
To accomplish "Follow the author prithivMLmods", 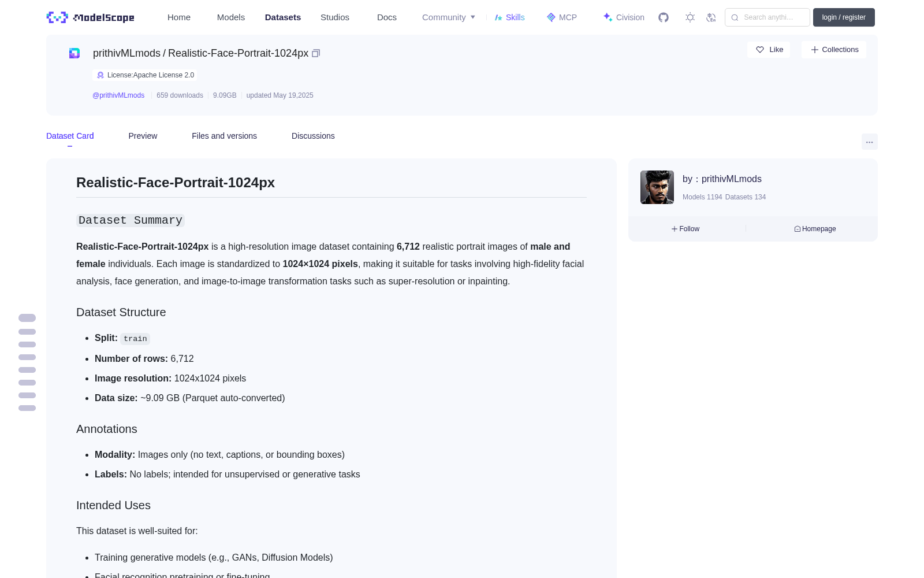I will 685,229.
